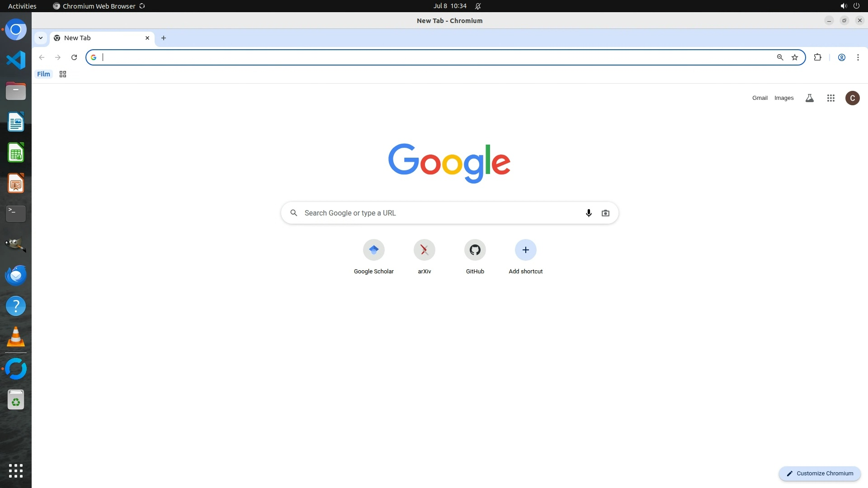Bookmark this tab with star icon
This screenshot has height=488, width=868.
795,57
